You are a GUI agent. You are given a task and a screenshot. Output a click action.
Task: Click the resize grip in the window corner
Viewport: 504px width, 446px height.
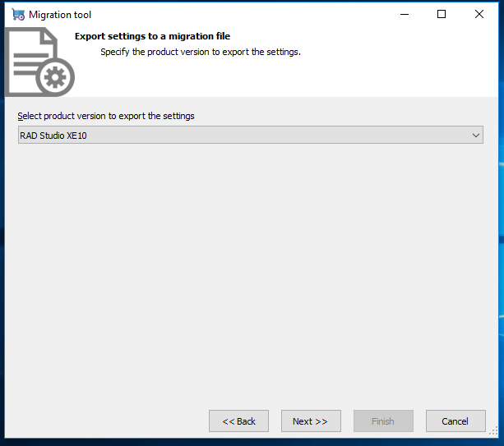(493, 431)
